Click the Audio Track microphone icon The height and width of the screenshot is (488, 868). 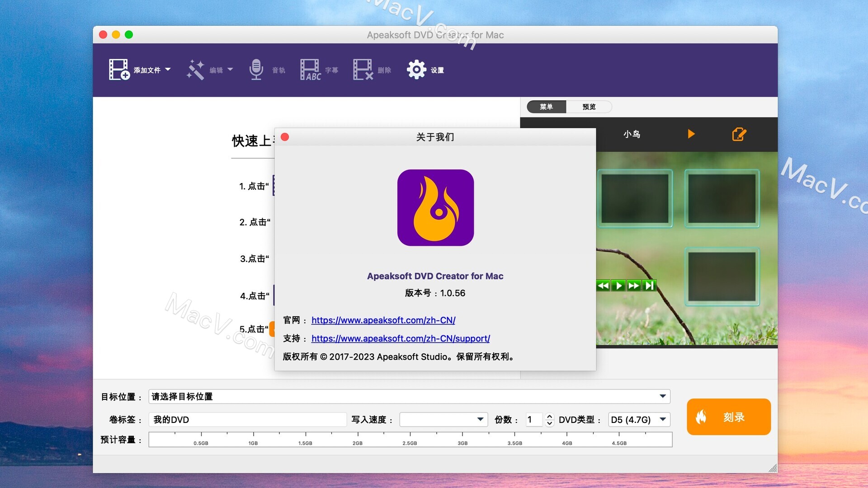(256, 70)
